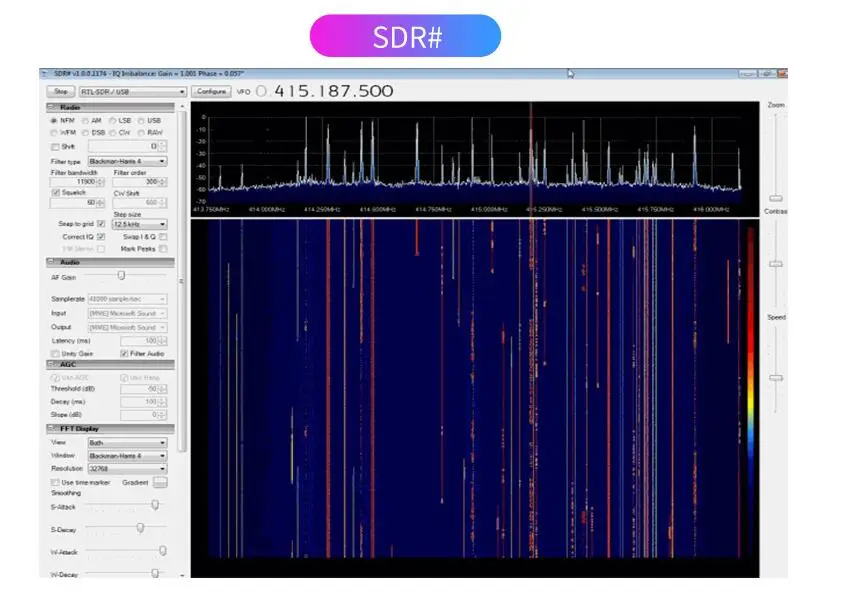Click the AF Gain slider handle
This screenshot has width=843, height=600.
(121, 276)
